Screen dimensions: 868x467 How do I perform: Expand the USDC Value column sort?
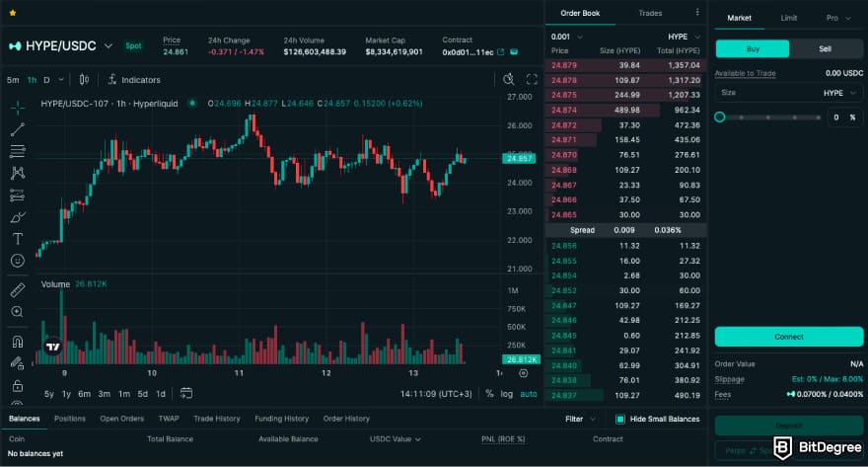(x=396, y=439)
